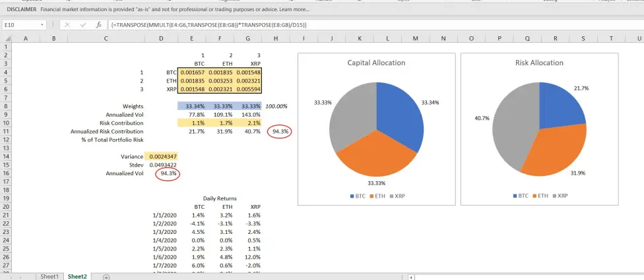Click into the formula bar text
This screenshot has height=280, width=644.
[x=209, y=25]
